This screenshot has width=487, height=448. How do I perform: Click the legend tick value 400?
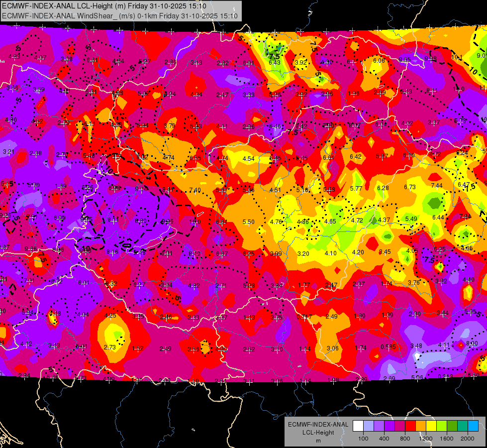(384, 439)
